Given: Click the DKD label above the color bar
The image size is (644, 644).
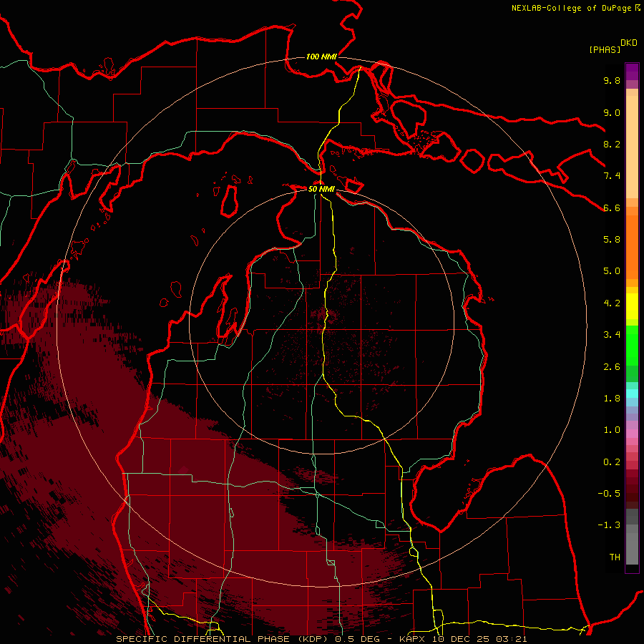Looking at the screenshot, I should [628, 43].
